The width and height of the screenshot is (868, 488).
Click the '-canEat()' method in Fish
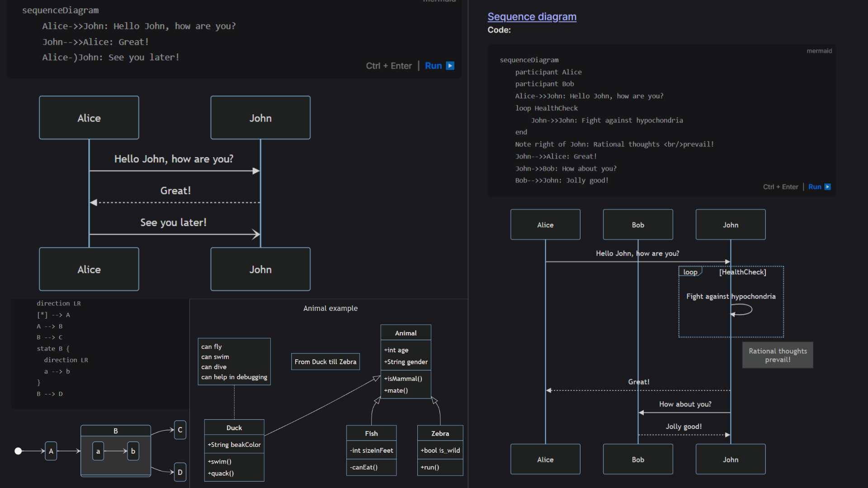[364, 467]
